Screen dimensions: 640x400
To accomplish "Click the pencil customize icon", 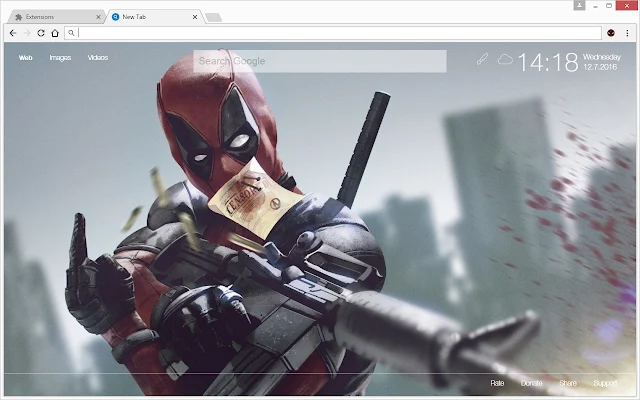I will pos(482,60).
